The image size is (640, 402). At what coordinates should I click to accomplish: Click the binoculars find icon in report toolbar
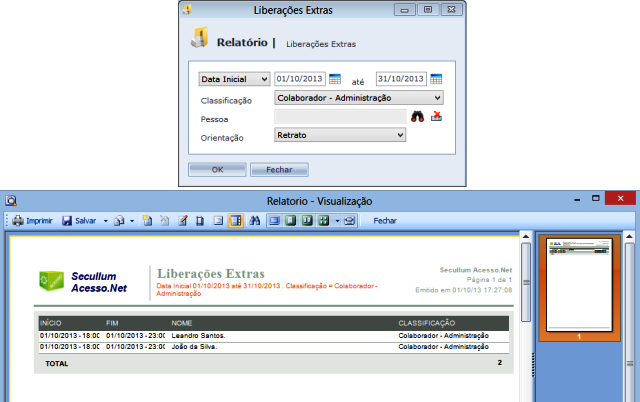click(x=254, y=220)
